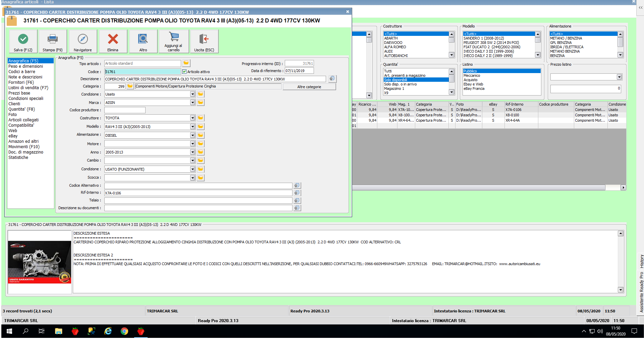Open the Fornitori (F6) section

(x=21, y=82)
